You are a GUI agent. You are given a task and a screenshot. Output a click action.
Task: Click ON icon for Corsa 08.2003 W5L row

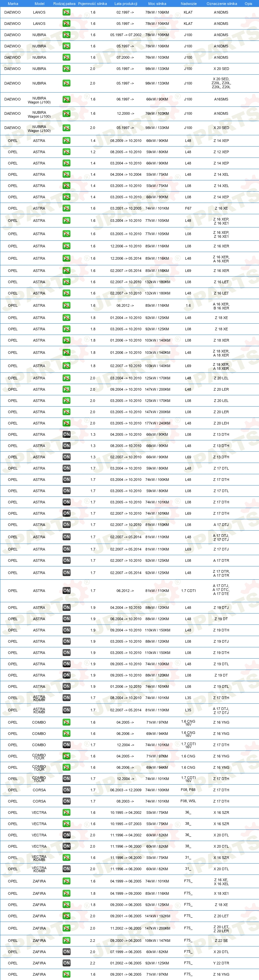67,801
